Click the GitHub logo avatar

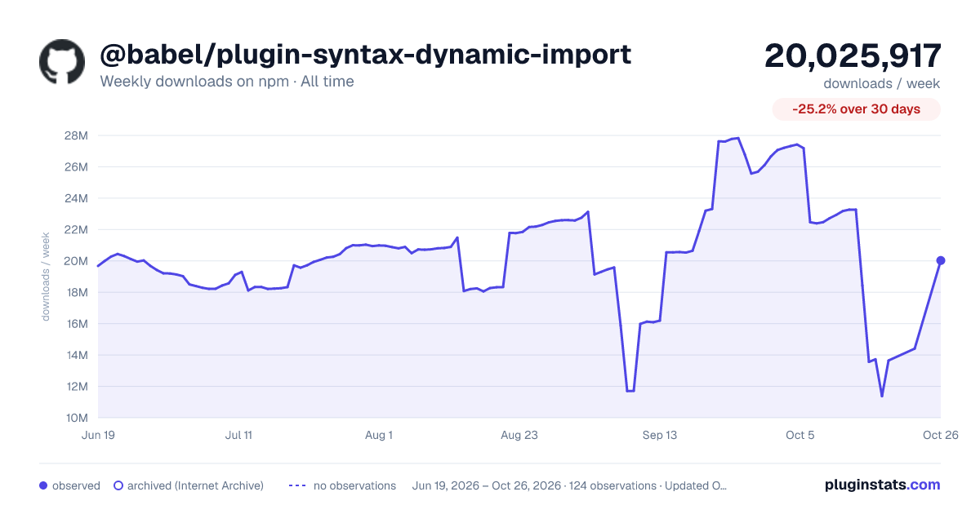click(62, 61)
